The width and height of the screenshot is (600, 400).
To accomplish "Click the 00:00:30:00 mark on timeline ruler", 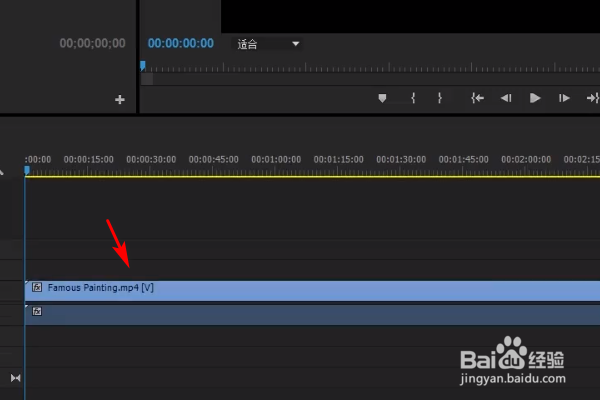I will click(151, 159).
